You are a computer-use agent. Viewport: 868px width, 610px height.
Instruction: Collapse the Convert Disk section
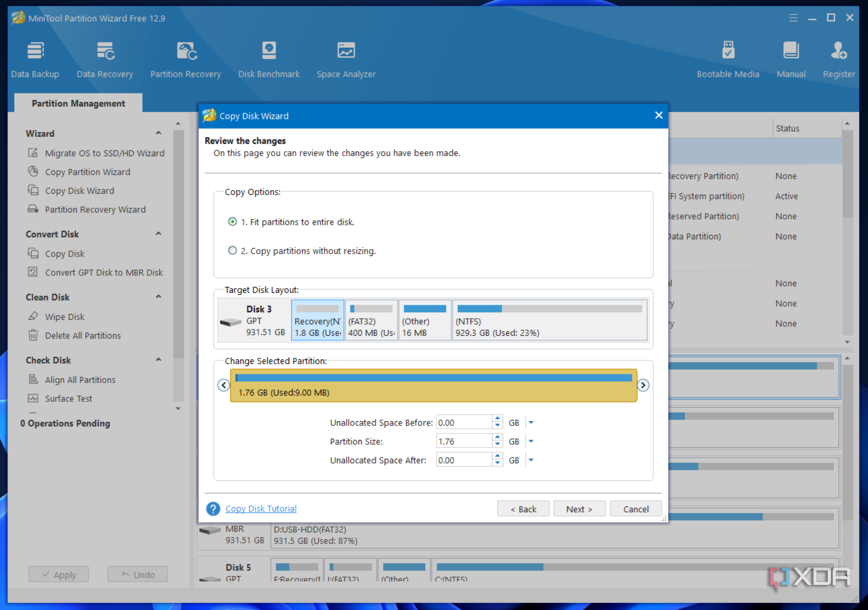[x=158, y=234]
